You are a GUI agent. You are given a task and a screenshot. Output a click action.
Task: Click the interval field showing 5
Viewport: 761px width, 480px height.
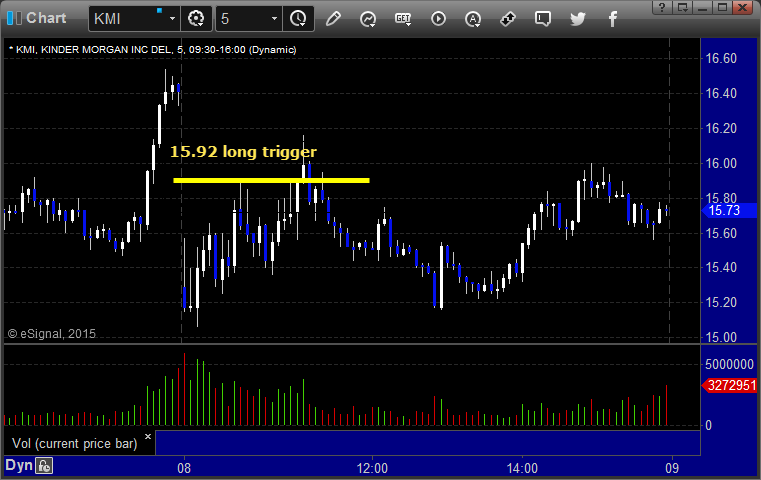point(243,19)
